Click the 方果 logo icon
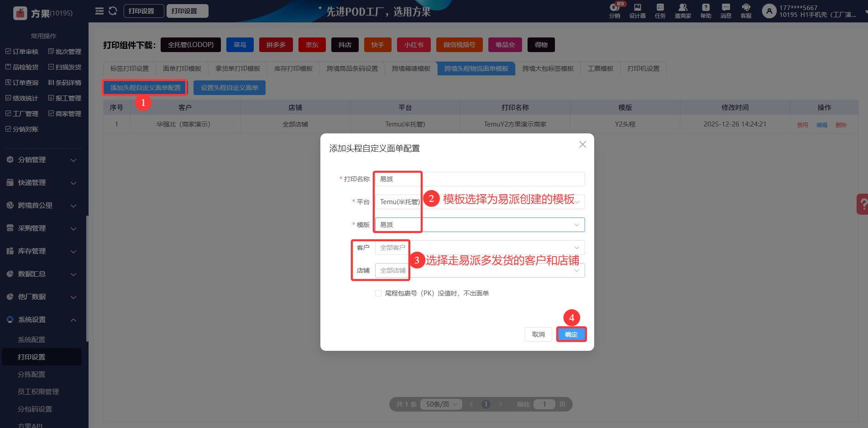868x428 pixels. (21, 13)
